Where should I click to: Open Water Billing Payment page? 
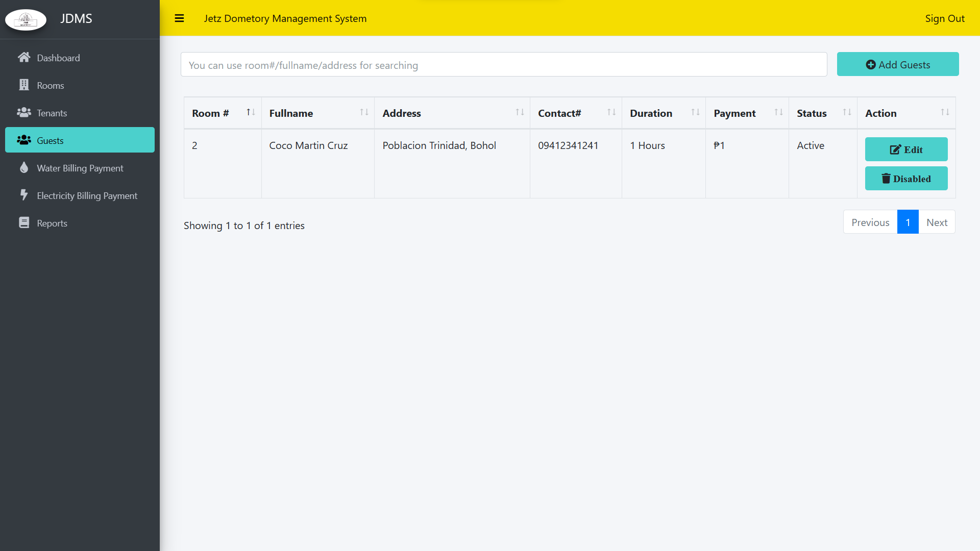pyautogui.click(x=80, y=168)
